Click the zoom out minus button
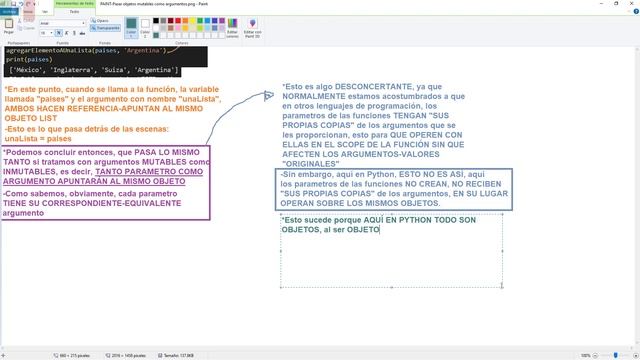The width and height of the screenshot is (640, 360). tap(595, 356)
